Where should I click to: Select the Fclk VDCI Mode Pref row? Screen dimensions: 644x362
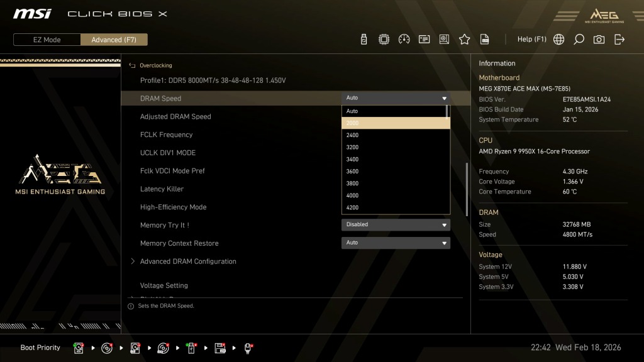click(172, 171)
